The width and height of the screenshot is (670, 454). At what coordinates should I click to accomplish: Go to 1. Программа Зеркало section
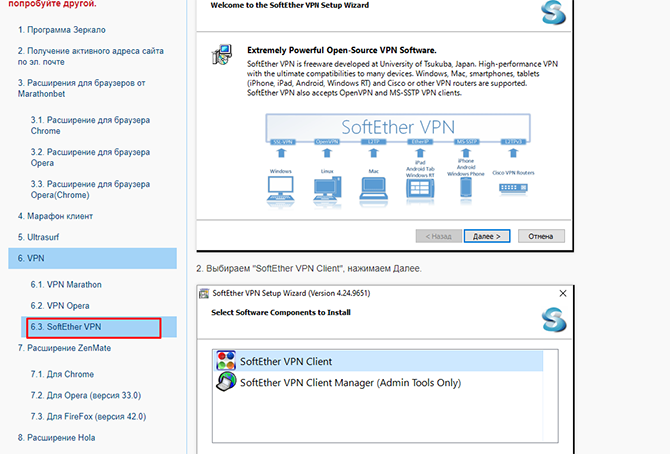click(x=62, y=29)
